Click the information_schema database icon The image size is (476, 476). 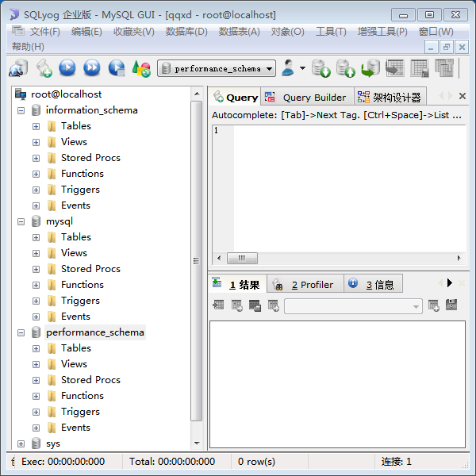click(x=36, y=110)
